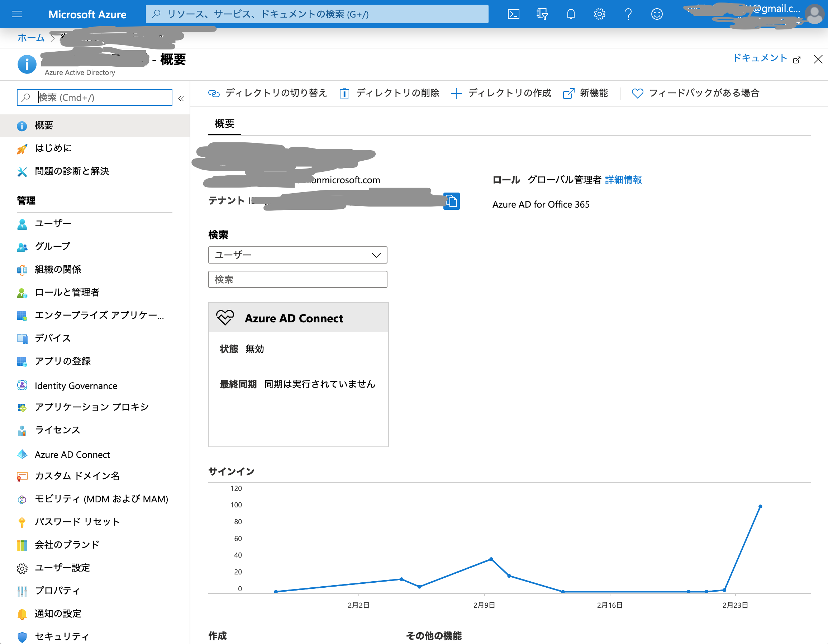Open 新機能 in the toolbar

pos(586,93)
